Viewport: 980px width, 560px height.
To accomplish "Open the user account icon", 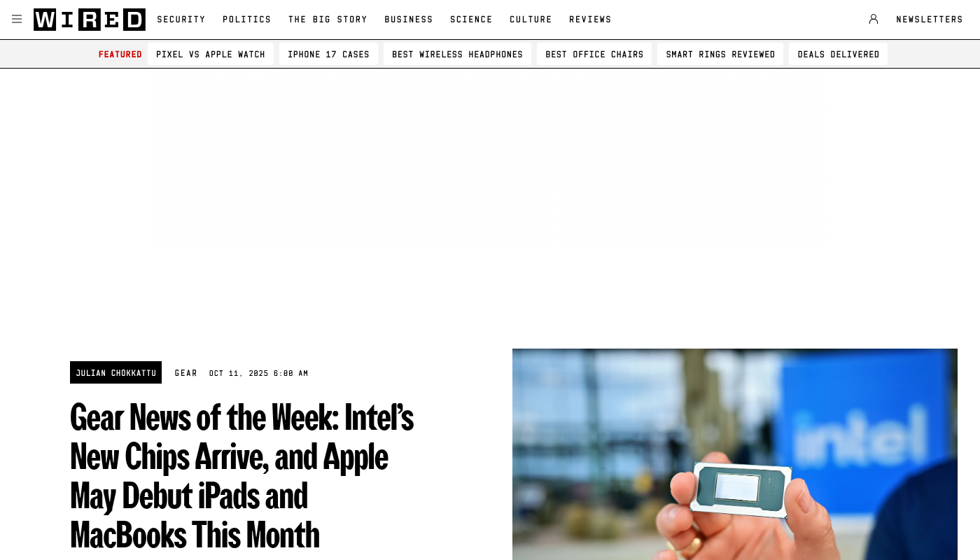I will [874, 19].
